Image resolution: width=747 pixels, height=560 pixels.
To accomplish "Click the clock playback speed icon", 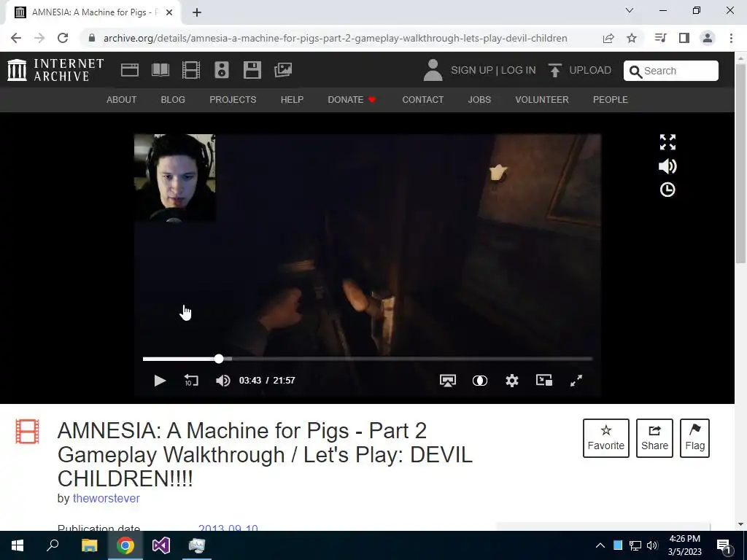I will tap(667, 190).
